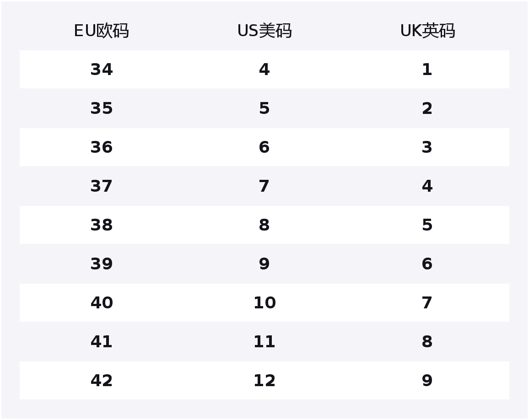Click UK size 1 cell
Screen dimensions: 529x420
pos(427,70)
